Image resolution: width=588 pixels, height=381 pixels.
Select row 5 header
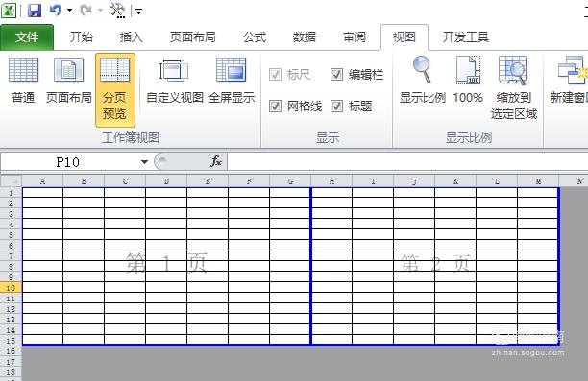(11, 235)
